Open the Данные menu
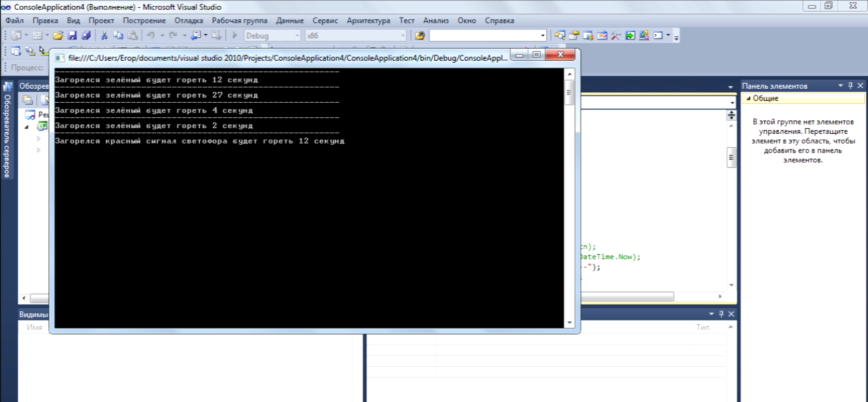The image size is (868, 402). (290, 21)
